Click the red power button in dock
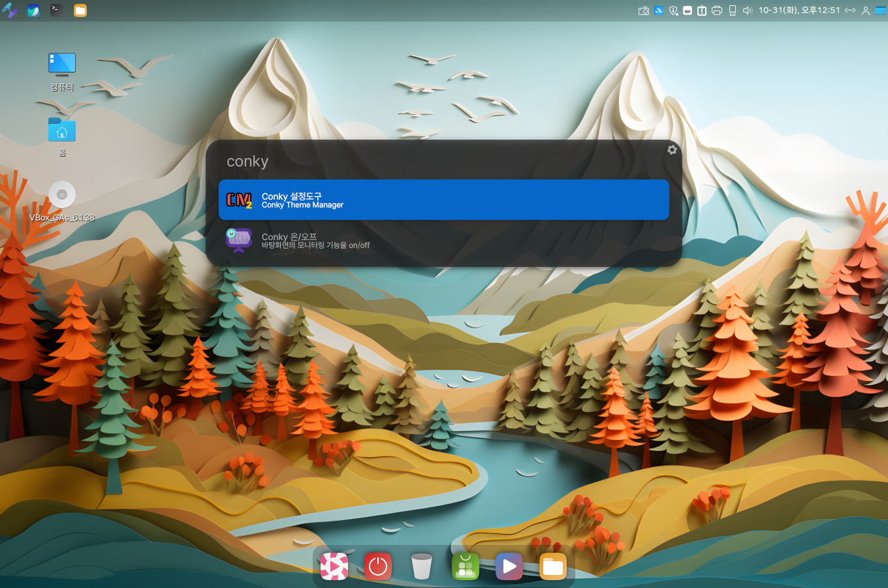This screenshot has height=588, width=888. point(378,566)
